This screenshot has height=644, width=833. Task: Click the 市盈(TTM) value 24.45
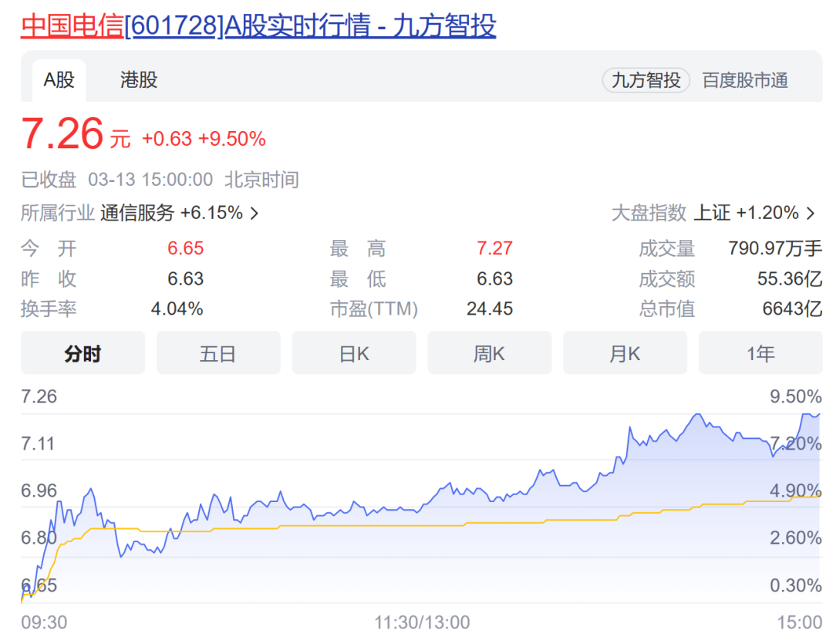click(x=490, y=309)
